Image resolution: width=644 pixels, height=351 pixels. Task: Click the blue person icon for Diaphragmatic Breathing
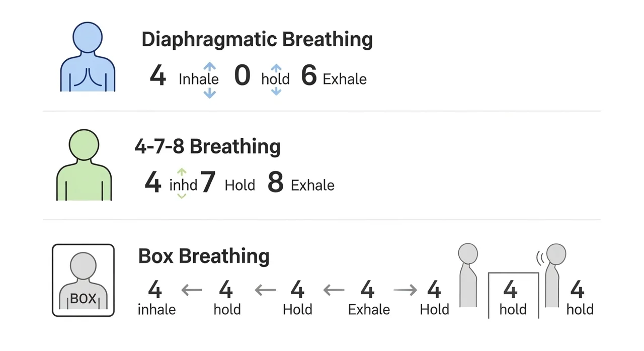88,57
